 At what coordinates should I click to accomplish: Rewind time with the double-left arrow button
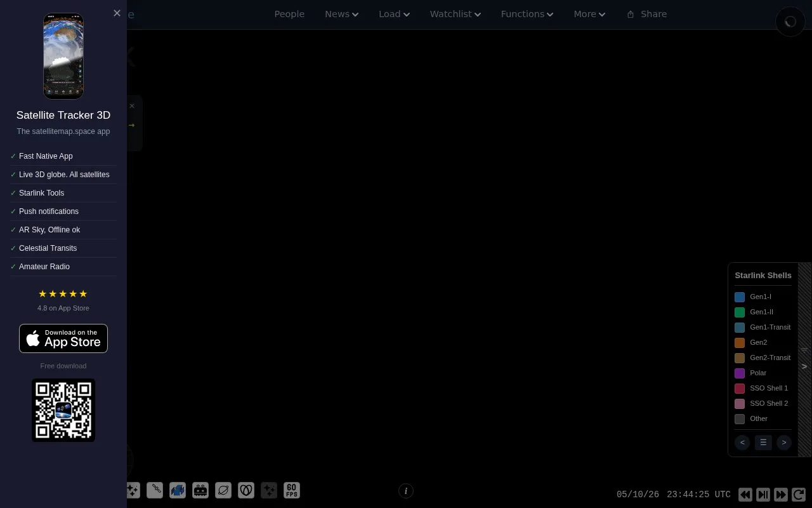point(745,494)
